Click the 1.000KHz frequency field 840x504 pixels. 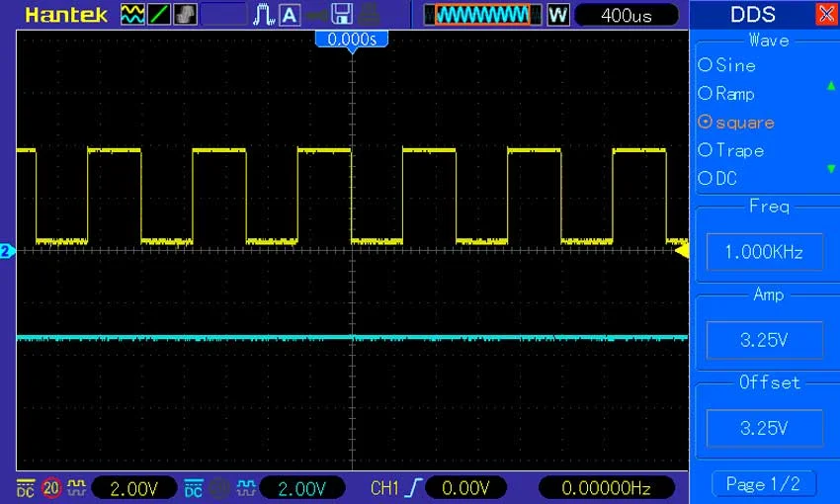click(764, 252)
